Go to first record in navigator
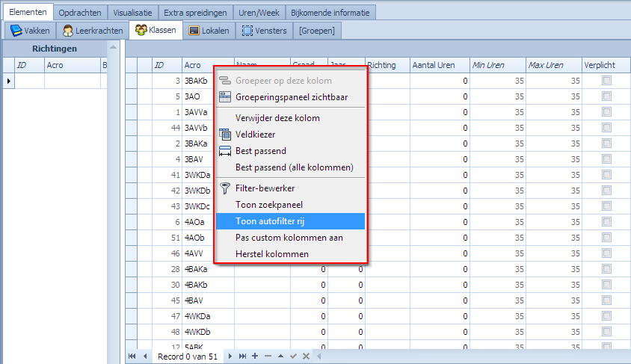Image resolution: width=631 pixels, height=364 pixels. click(132, 357)
